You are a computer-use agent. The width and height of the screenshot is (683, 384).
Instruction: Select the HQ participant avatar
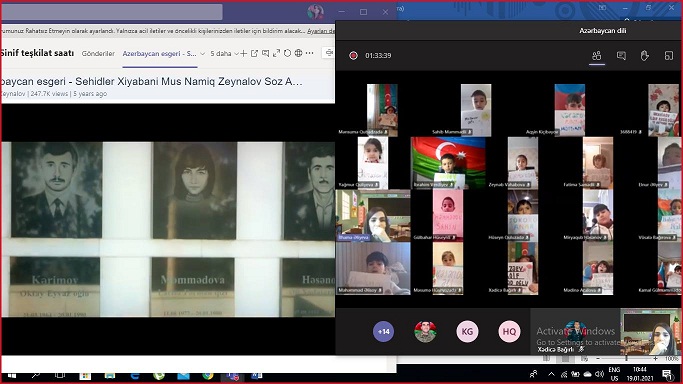(x=509, y=332)
